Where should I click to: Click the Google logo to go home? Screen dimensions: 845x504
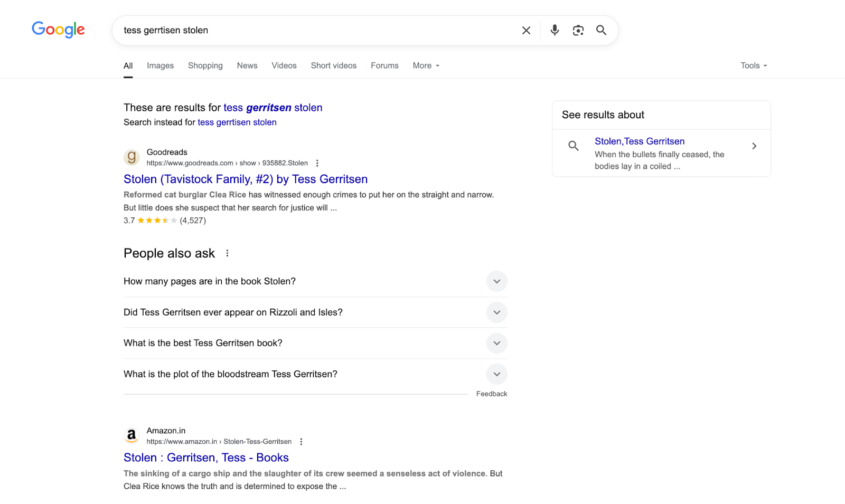(x=58, y=30)
